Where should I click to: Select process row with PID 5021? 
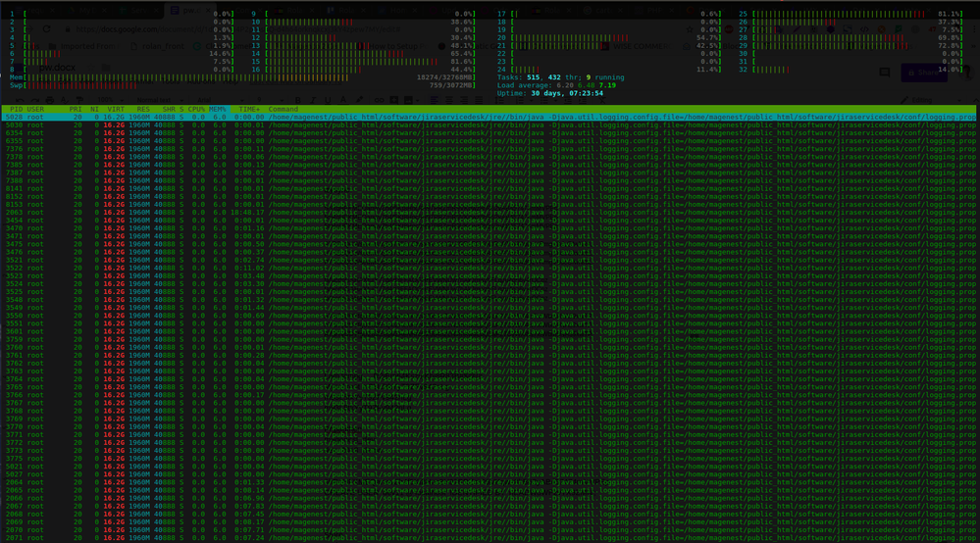489,467
